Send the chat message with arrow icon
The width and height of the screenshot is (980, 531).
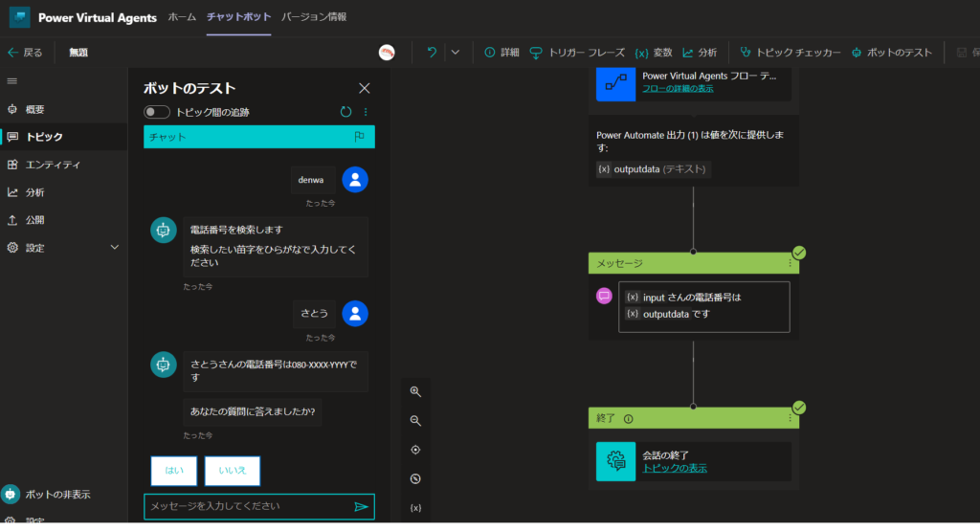click(x=361, y=507)
